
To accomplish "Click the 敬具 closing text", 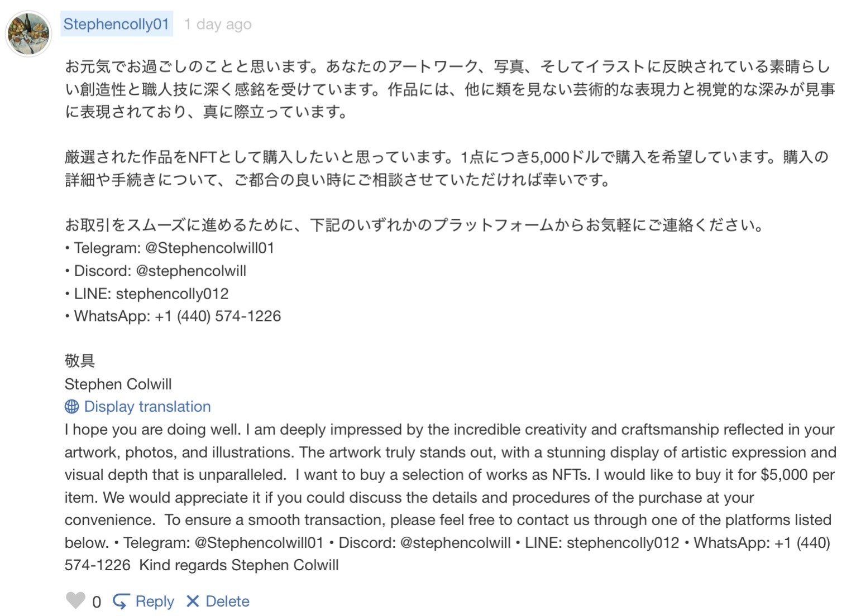I will click(80, 361).
